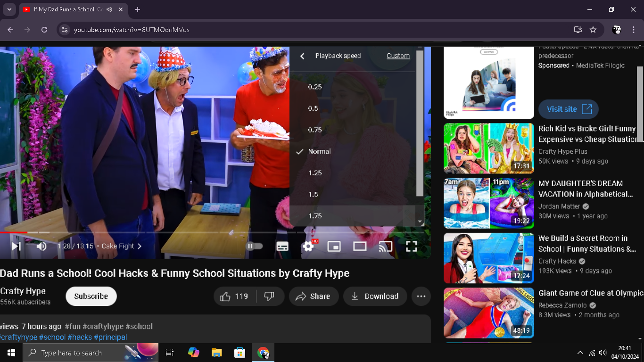Install app icon in address bar
644x362 pixels.
click(x=578, y=30)
